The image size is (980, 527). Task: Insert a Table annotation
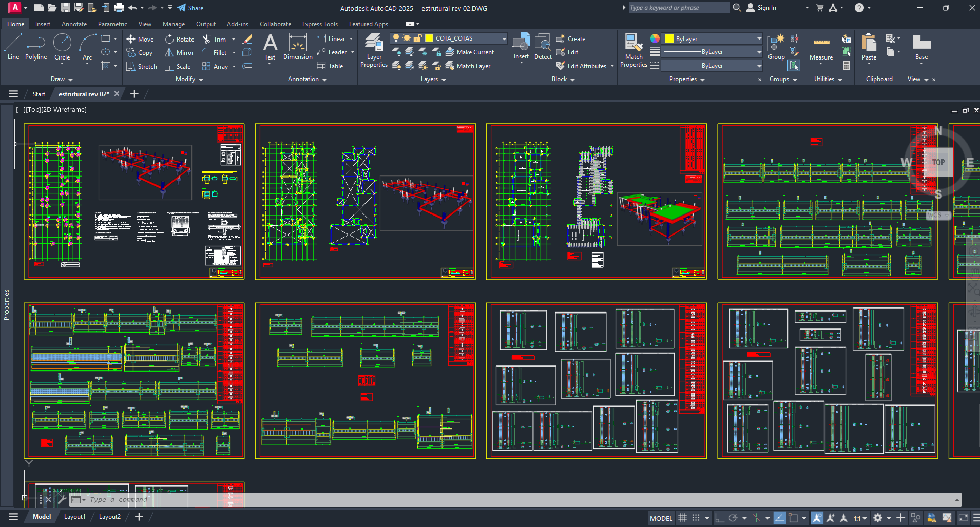click(330, 66)
